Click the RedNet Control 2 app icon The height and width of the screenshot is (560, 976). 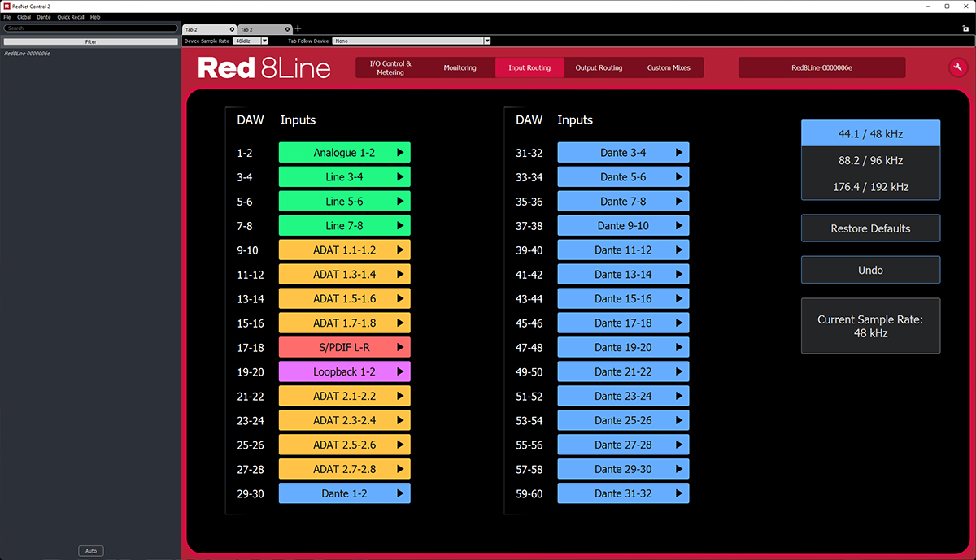point(6,6)
